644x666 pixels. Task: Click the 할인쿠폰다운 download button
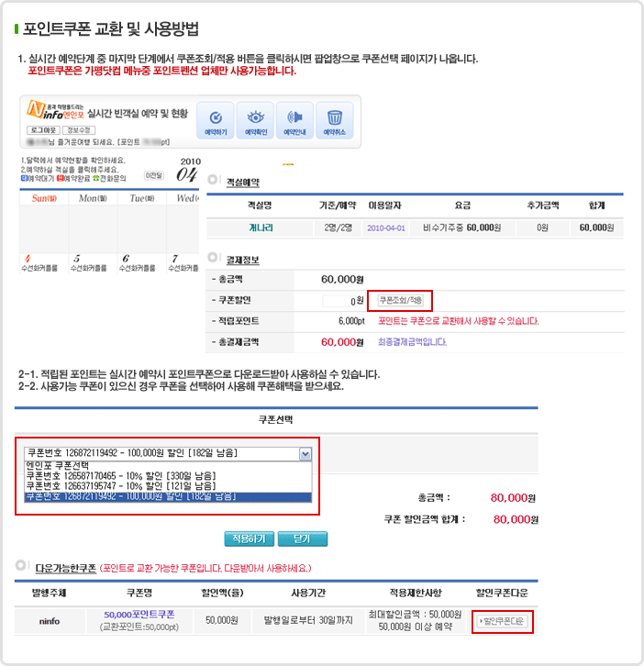click(503, 621)
